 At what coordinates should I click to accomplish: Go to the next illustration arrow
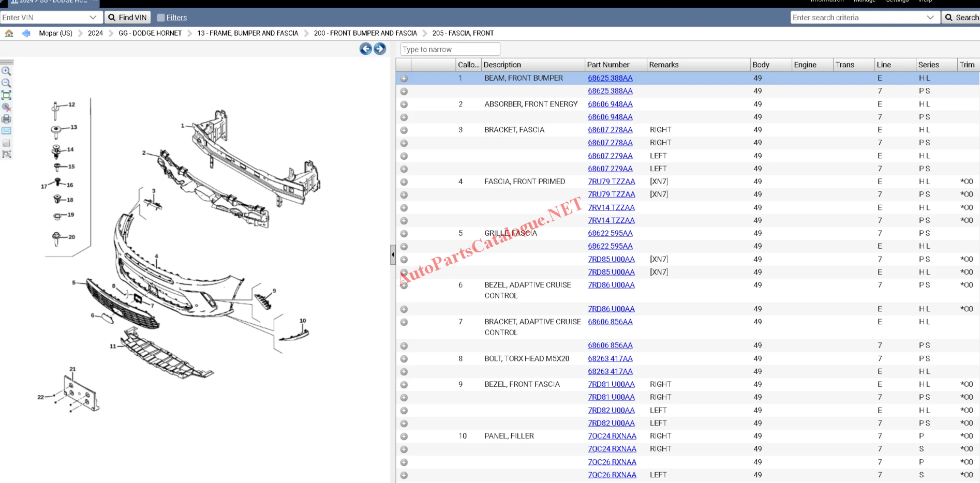point(380,49)
